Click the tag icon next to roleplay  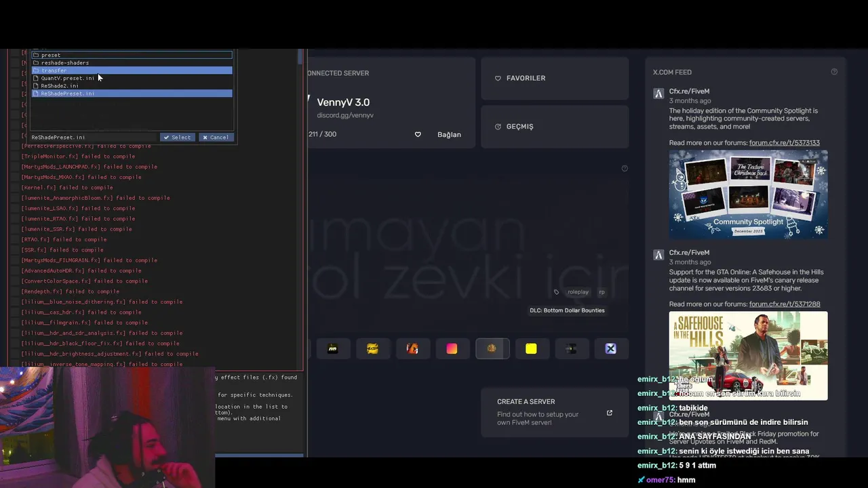(557, 292)
